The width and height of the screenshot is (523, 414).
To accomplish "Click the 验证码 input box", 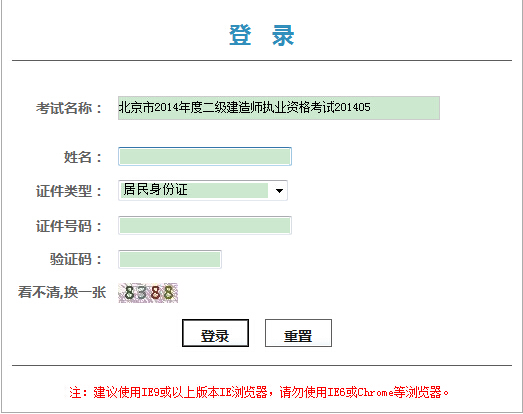I will [x=170, y=260].
